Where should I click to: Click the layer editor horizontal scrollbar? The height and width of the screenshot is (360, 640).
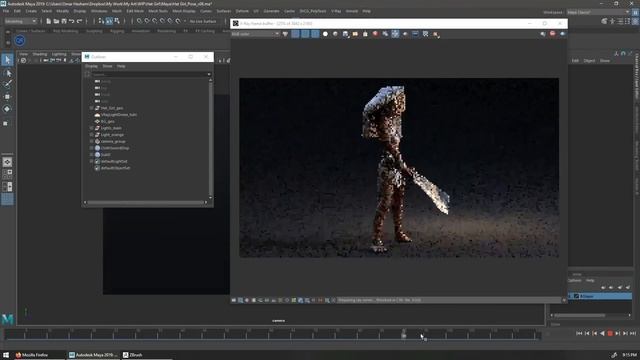coord(580,315)
